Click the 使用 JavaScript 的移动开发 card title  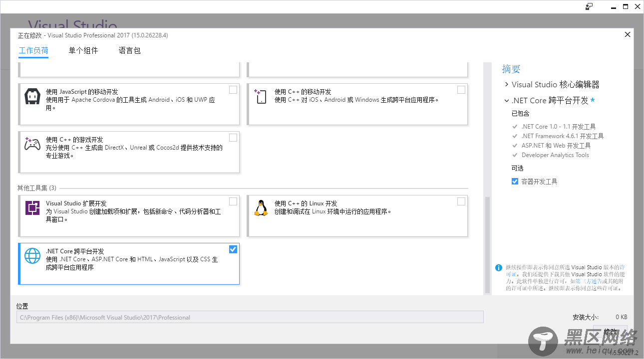point(82,92)
